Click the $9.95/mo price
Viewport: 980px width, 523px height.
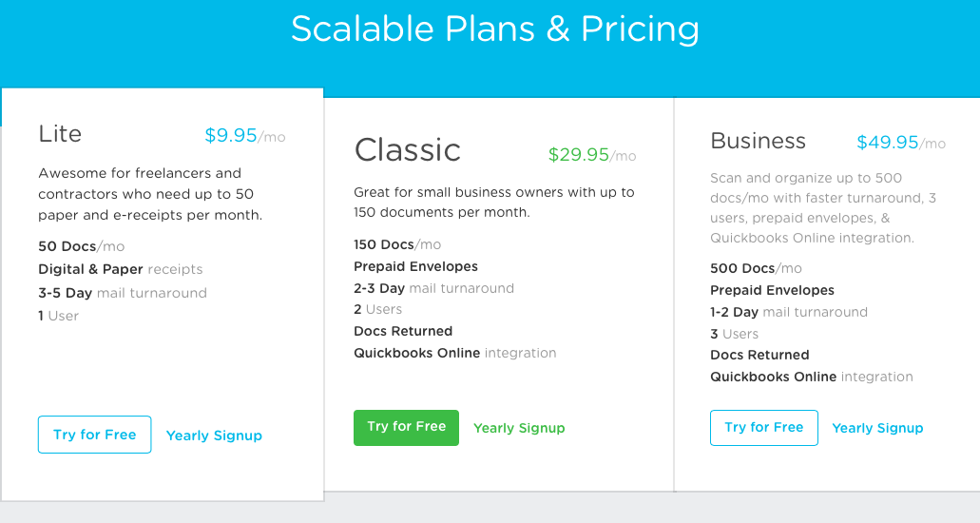(245, 135)
